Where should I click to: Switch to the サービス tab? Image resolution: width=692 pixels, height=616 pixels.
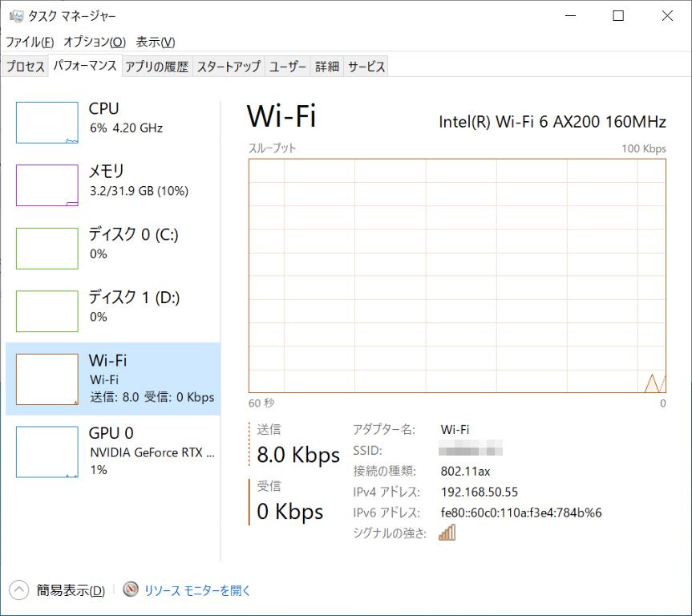tap(366, 67)
